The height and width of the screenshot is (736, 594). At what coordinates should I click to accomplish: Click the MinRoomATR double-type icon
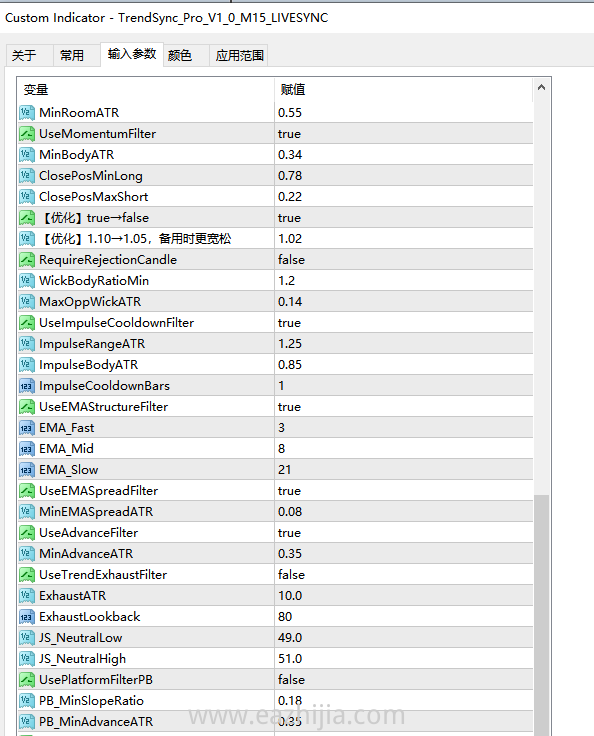click(27, 113)
